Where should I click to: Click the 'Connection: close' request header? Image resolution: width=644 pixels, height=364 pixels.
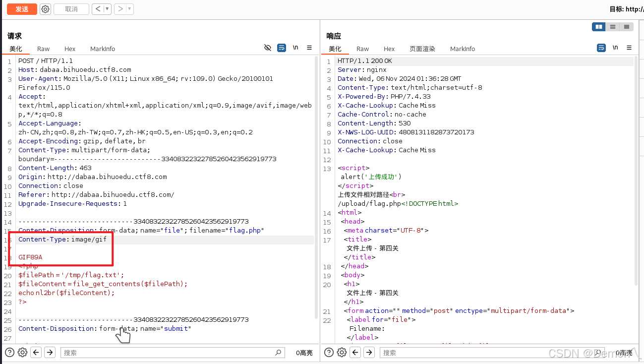pyautogui.click(x=51, y=186)
